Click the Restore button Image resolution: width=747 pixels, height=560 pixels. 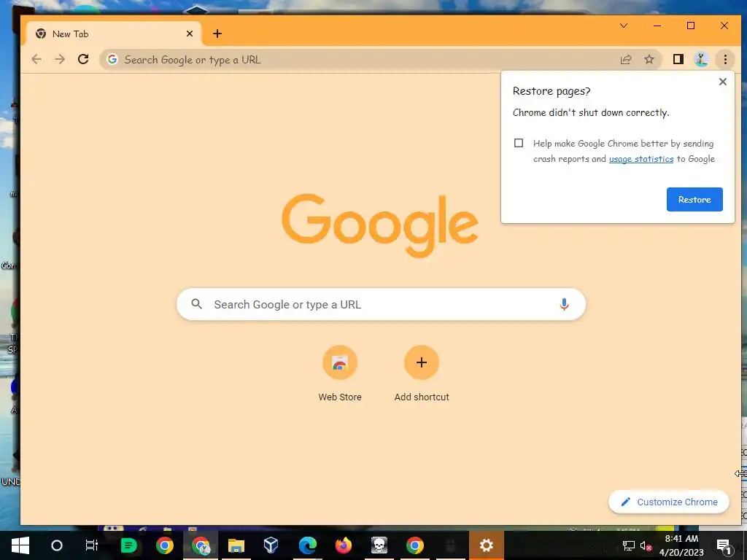tap(694, 200)
